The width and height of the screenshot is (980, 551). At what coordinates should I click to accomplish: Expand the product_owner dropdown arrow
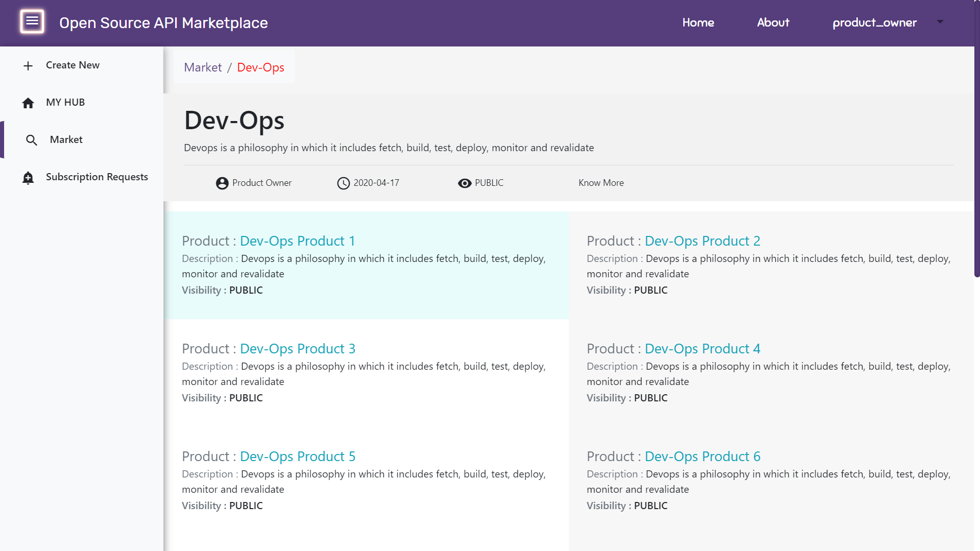pyautogui.click(x=940, y=22)
